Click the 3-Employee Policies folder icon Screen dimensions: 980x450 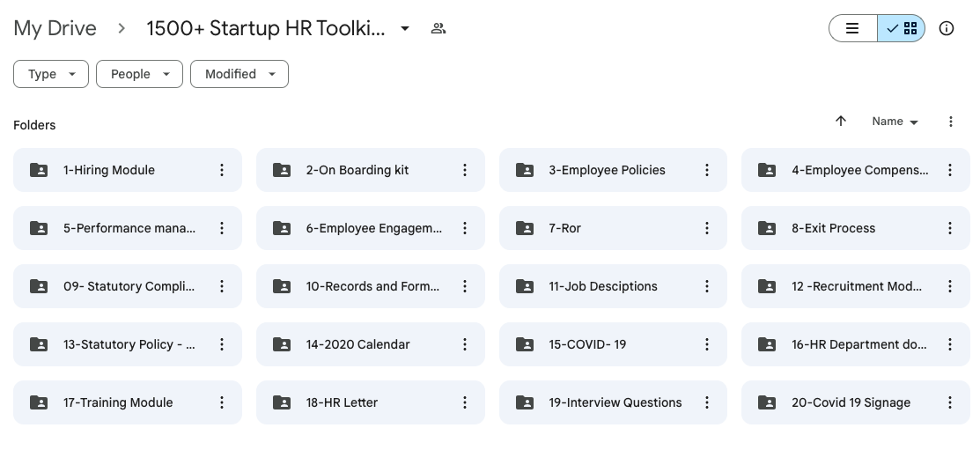[x=525, y=170]
